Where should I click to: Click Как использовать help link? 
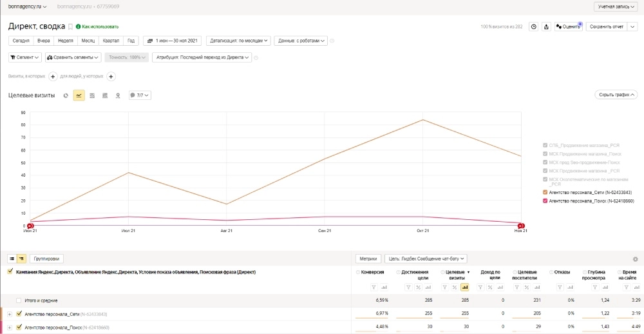tap(97, 26)
